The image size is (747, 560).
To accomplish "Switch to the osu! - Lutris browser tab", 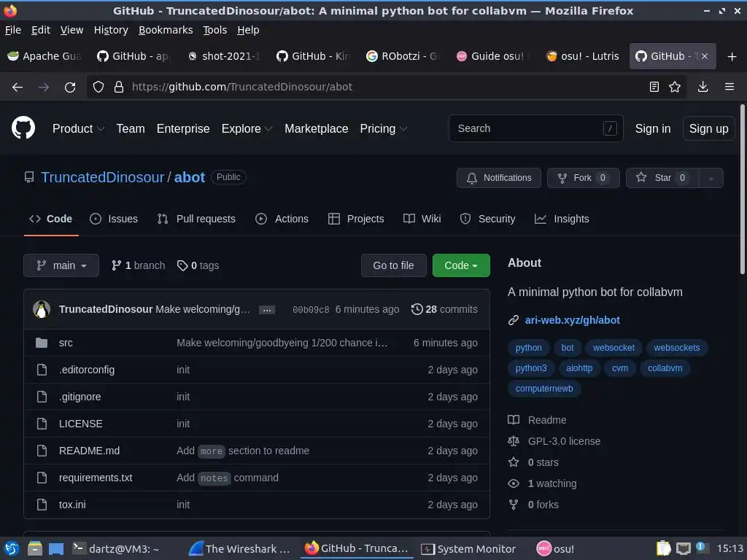I will pos(583,56).
